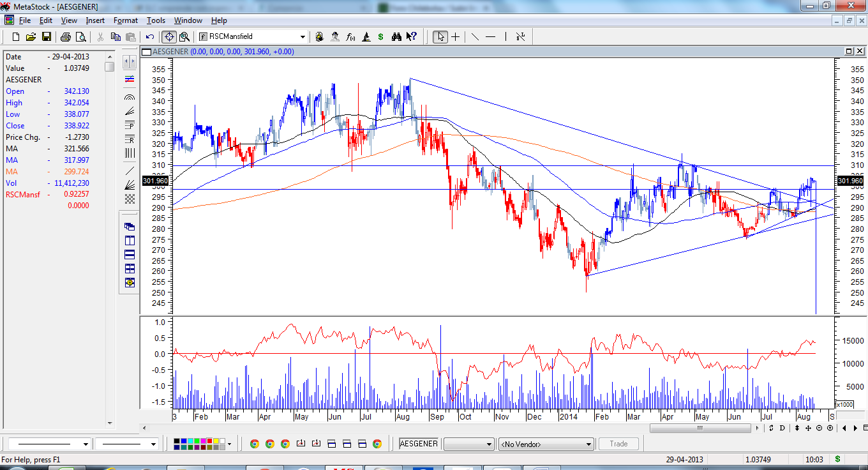Open Print Preview from the toolbar

pos(80,36)
